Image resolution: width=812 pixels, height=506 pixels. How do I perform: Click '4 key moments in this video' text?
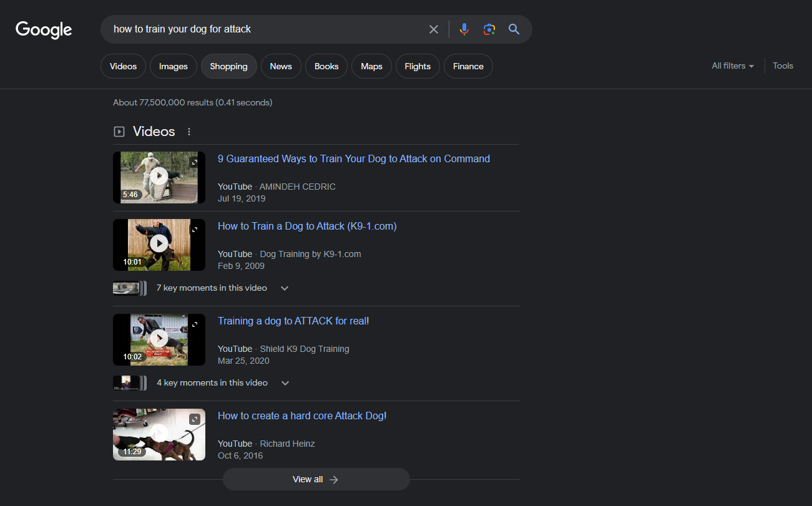(212, 383)
